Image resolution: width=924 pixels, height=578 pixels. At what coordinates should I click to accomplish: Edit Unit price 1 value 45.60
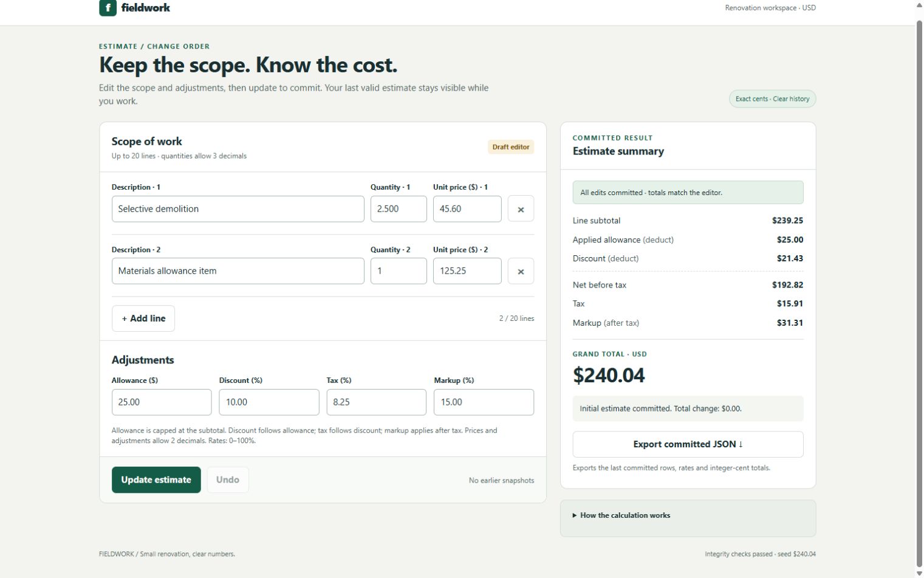coord(467,209)
